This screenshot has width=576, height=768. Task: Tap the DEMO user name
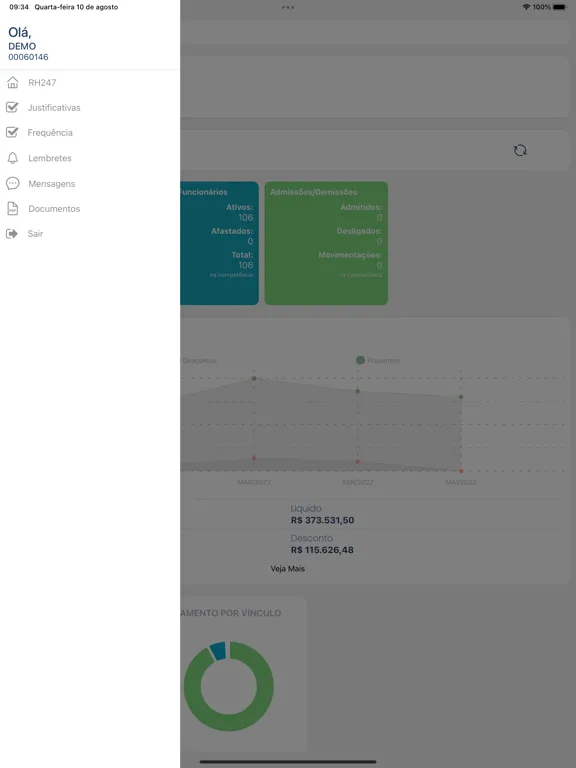[x=22, y=46]
